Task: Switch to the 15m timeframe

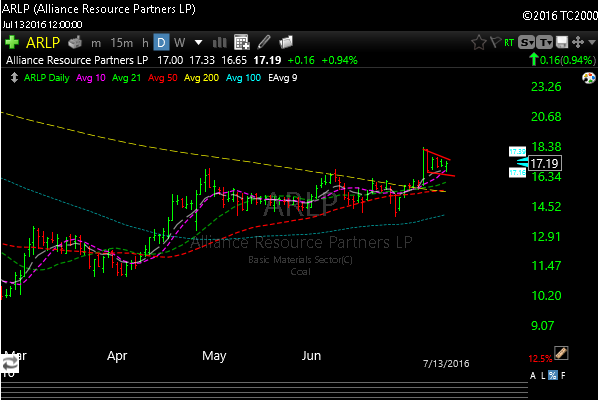Action: coord(122,43)
